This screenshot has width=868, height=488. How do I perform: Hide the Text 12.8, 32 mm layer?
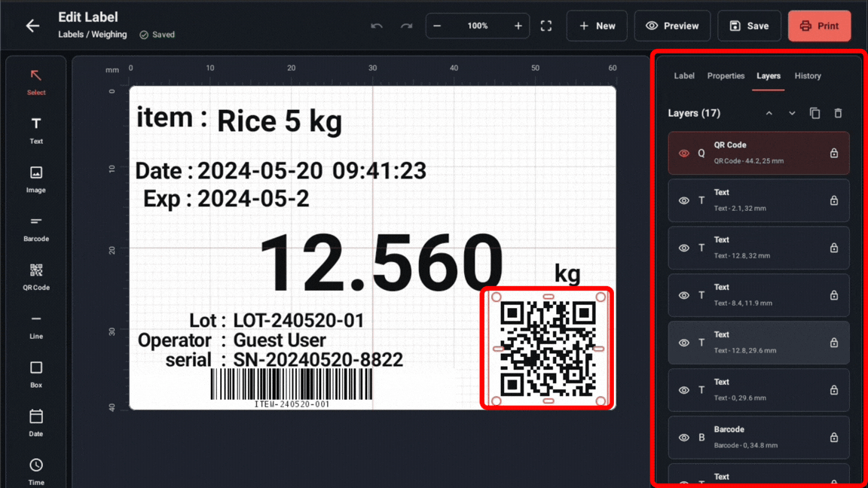[684, 248]
